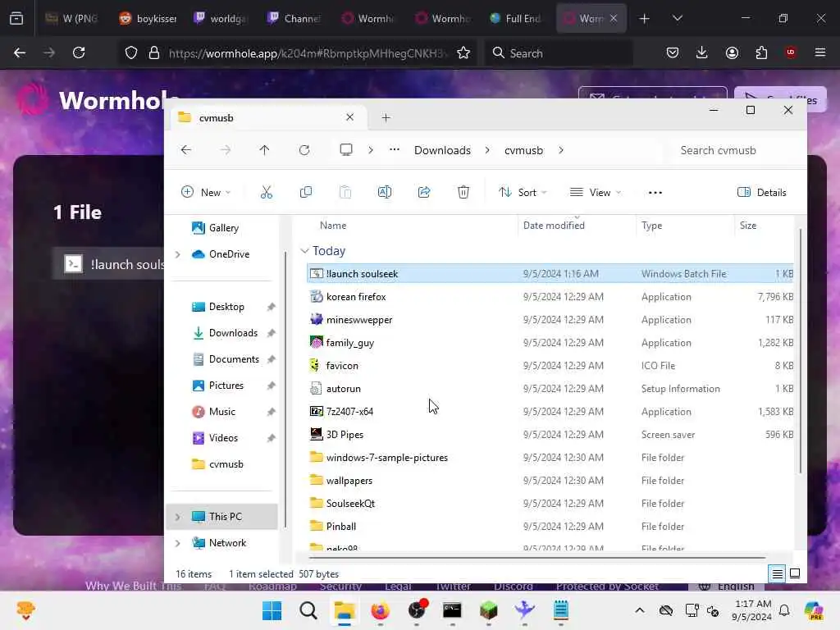Switch to the Full End browser tab
This screenshot has width=840, height=630.
515,18
